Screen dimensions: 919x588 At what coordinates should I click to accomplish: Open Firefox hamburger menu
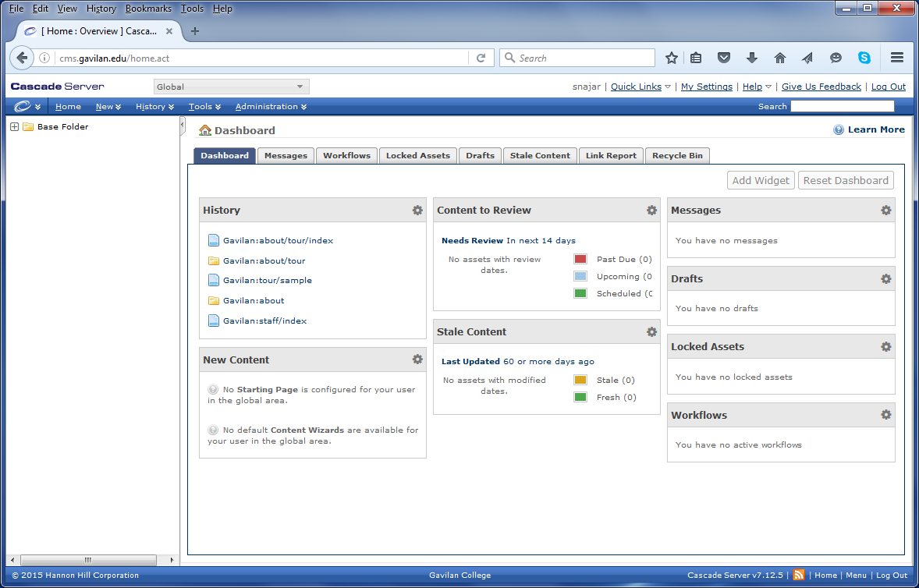897,58
